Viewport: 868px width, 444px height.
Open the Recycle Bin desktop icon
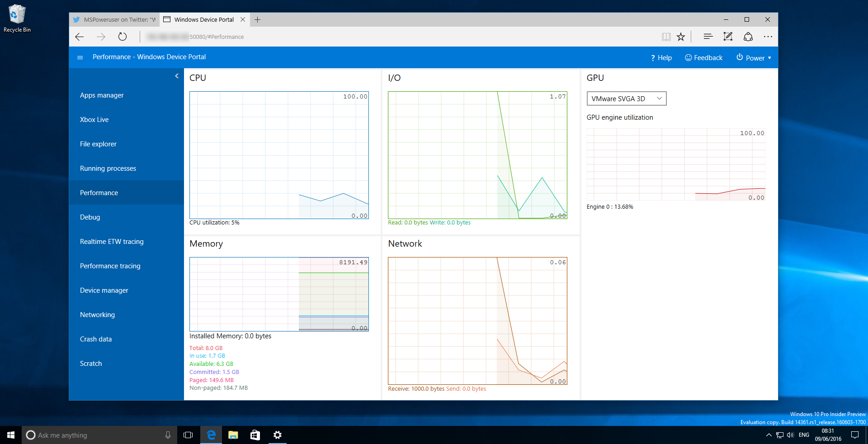[17, 18]
